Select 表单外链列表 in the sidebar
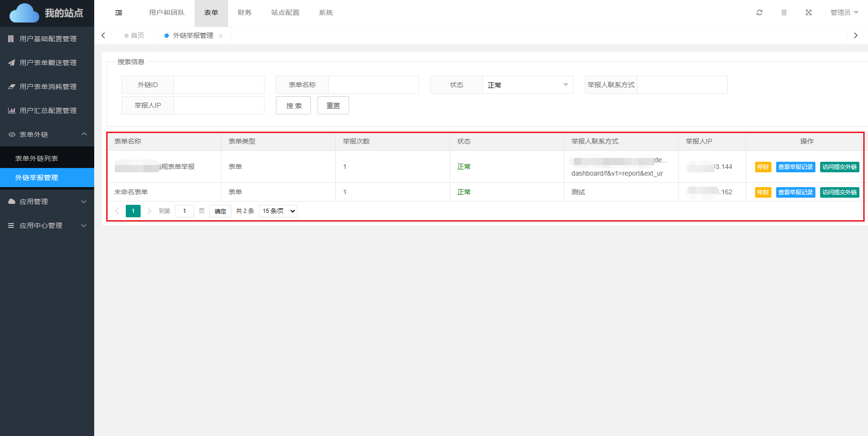The image size is (868, 436). point(37,158)
